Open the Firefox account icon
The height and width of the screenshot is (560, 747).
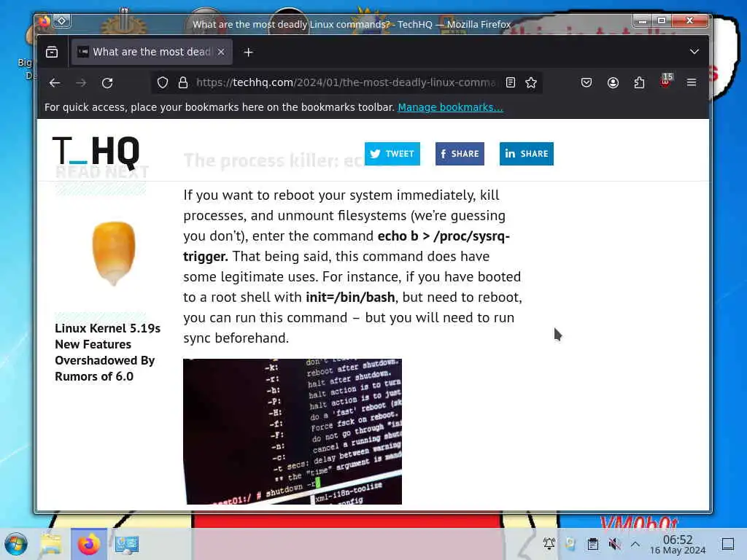point(613,83)
